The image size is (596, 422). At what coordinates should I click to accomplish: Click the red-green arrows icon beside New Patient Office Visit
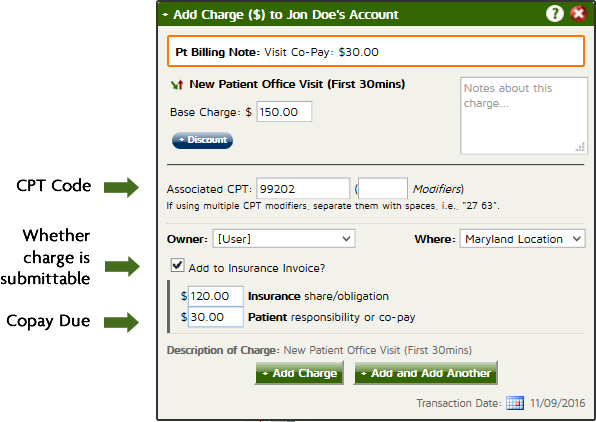177,84
